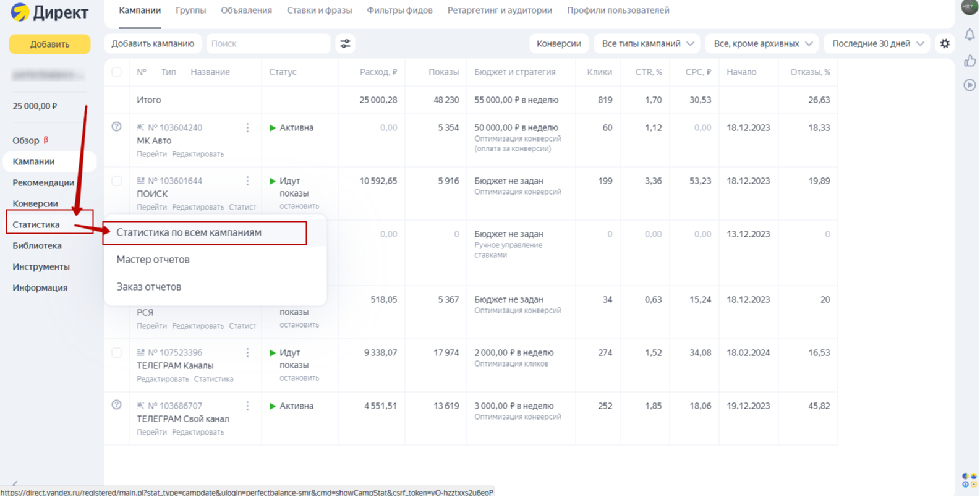Click green status arrow of МК Авто
Screen dimensions: 980x497
click(x=272, y=128)
